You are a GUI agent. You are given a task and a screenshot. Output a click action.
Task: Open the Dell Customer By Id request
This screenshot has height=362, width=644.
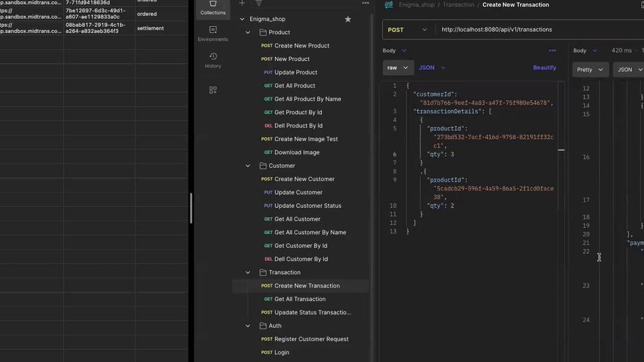pos(301,259)
